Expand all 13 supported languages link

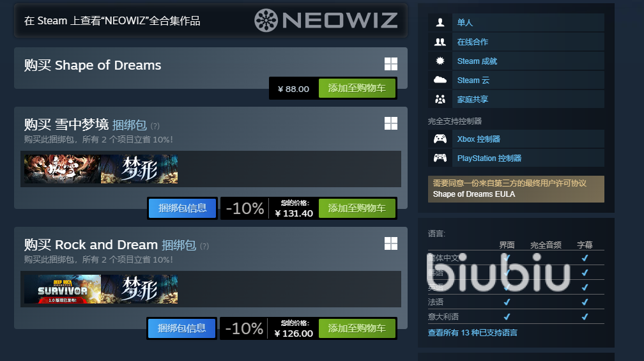coord(472,333)
